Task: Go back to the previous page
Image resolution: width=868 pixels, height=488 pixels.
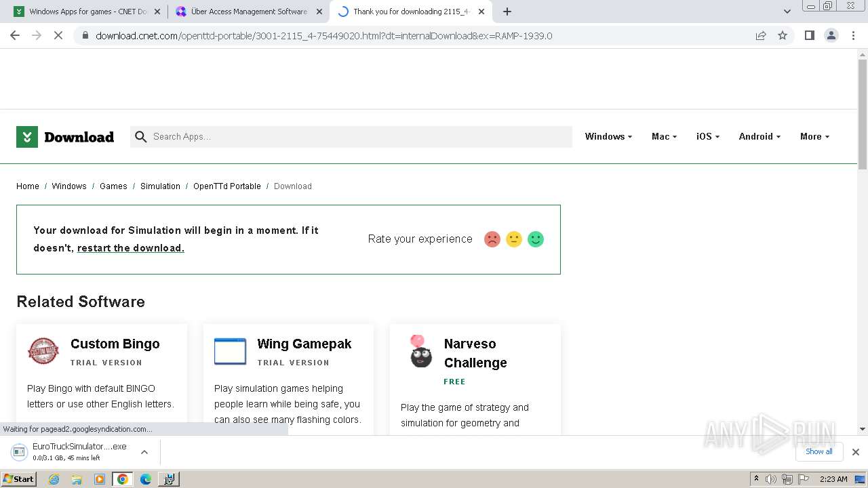Action: click(15, 35)
